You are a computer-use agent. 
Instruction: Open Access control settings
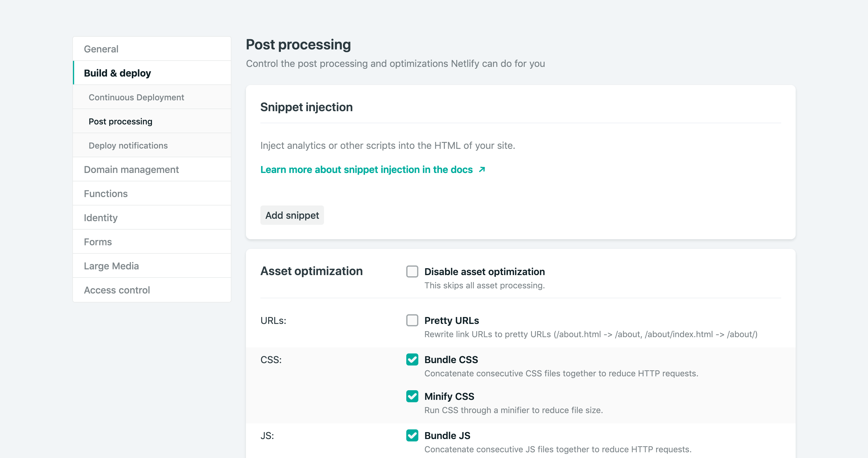117,290
